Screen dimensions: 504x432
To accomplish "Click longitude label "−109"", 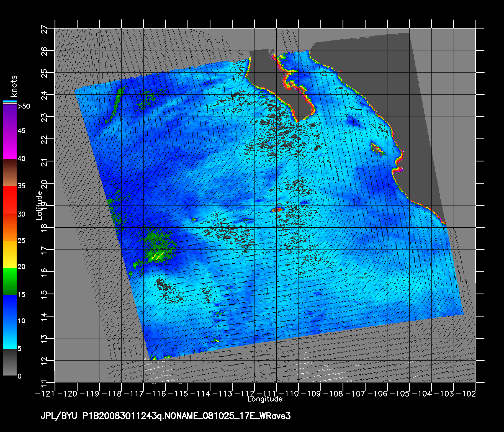I will [x=311, y=394].
